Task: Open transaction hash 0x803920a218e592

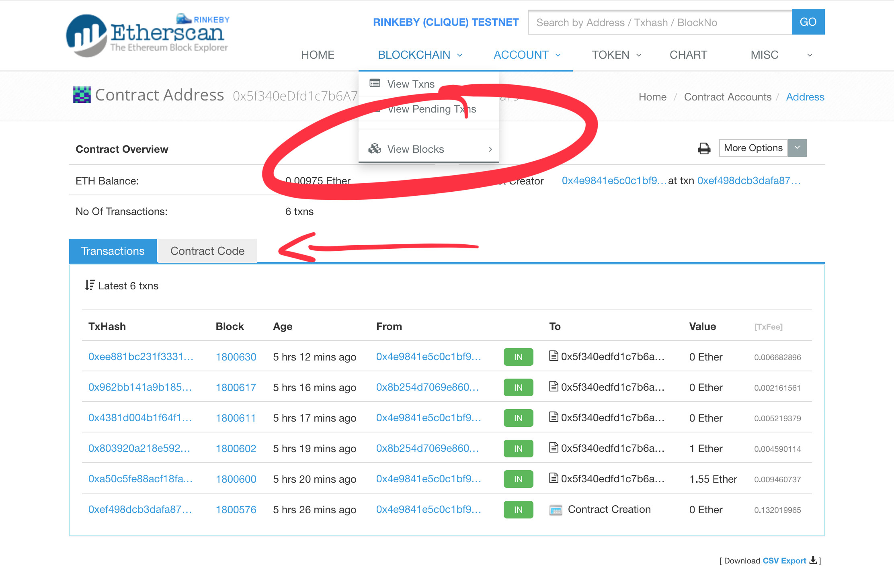Action: click(x=139, y=448)
